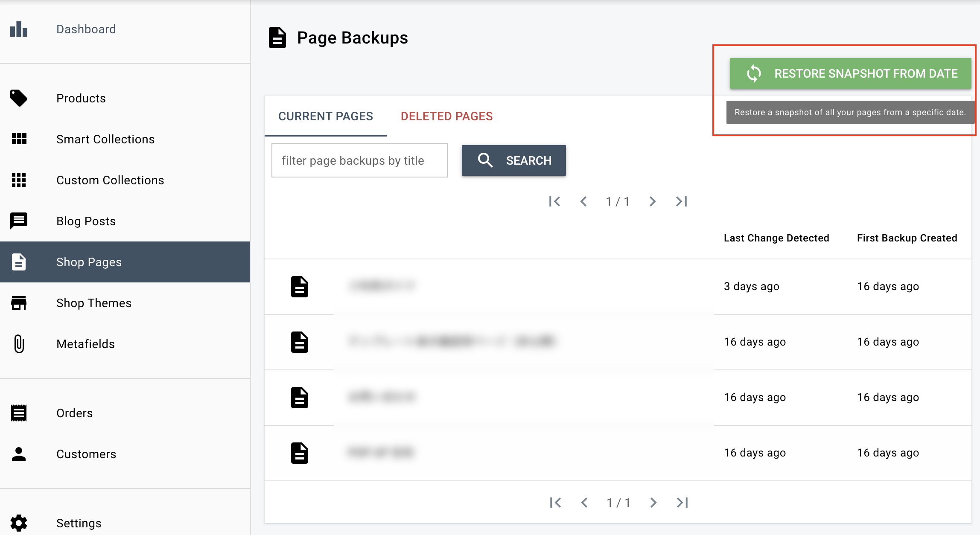Jump to last page in top pagination
The height and width of the screenshot is (535, 980).
(682, 201)
